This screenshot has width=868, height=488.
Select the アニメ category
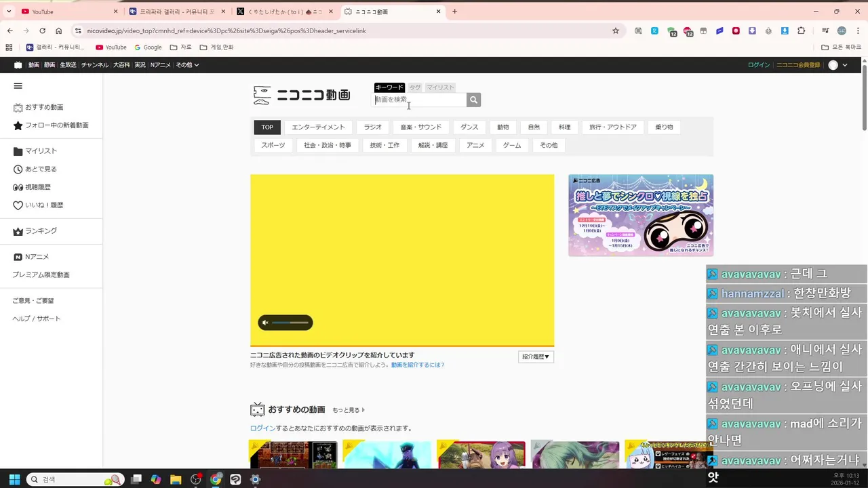pyautogui.click(x=475, y=145)
